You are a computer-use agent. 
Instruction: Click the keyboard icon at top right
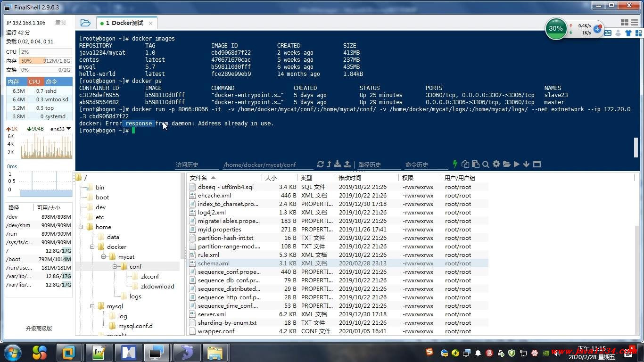tap(608, 33)
